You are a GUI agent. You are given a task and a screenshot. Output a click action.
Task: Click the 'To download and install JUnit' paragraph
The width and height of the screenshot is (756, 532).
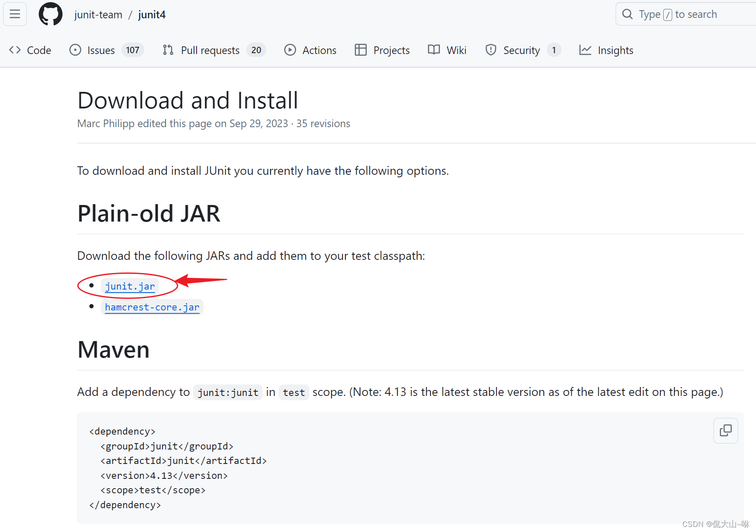(263, 171)
